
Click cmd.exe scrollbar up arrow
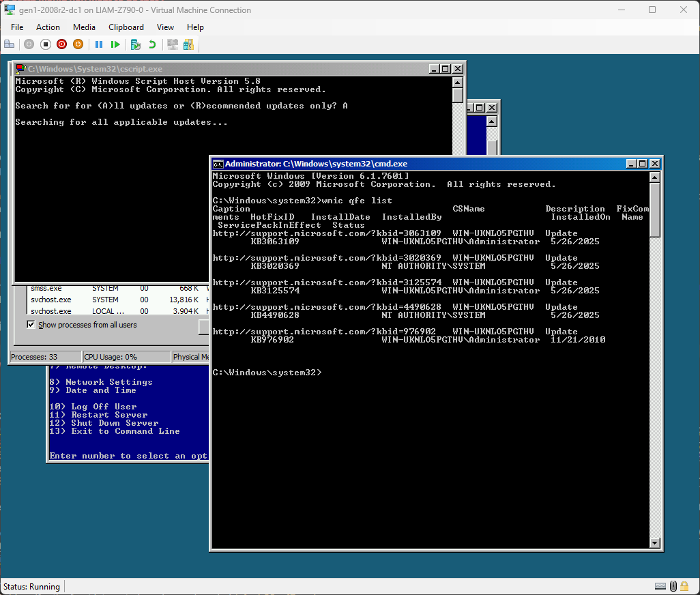coord(654,177)
